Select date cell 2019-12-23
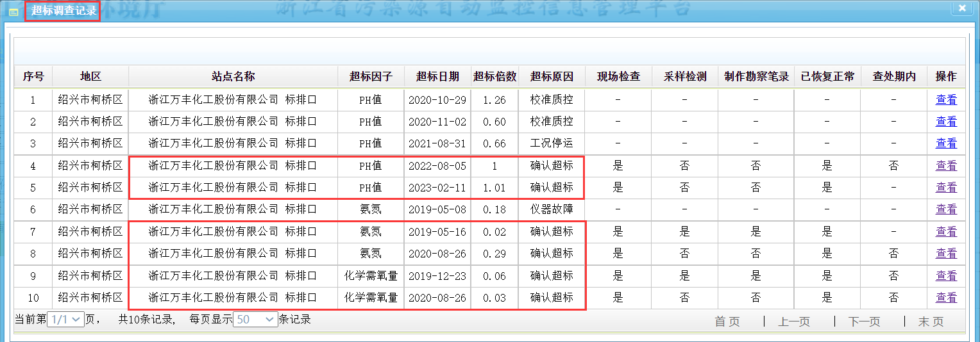This screenshot has height=342, width=980. (x=437, y=276)
